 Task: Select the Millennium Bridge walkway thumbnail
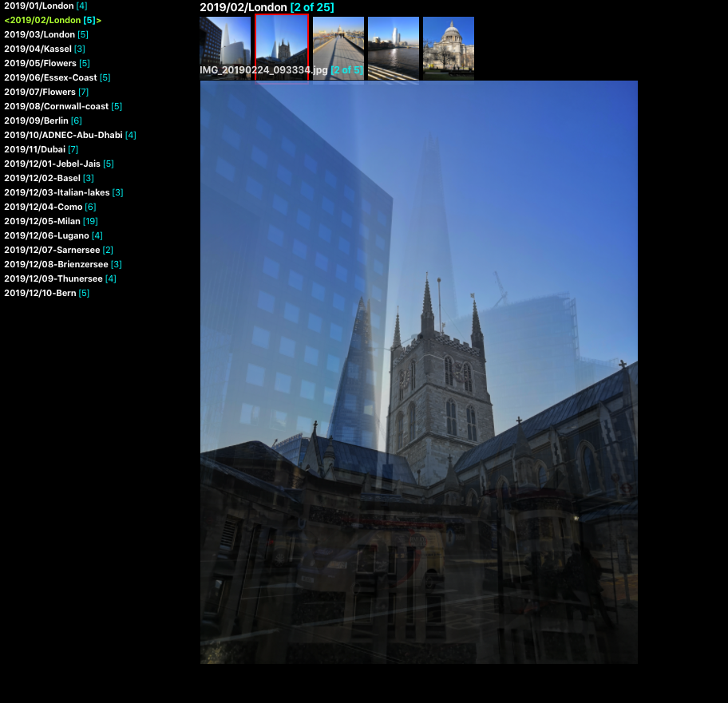coord(338,48)
